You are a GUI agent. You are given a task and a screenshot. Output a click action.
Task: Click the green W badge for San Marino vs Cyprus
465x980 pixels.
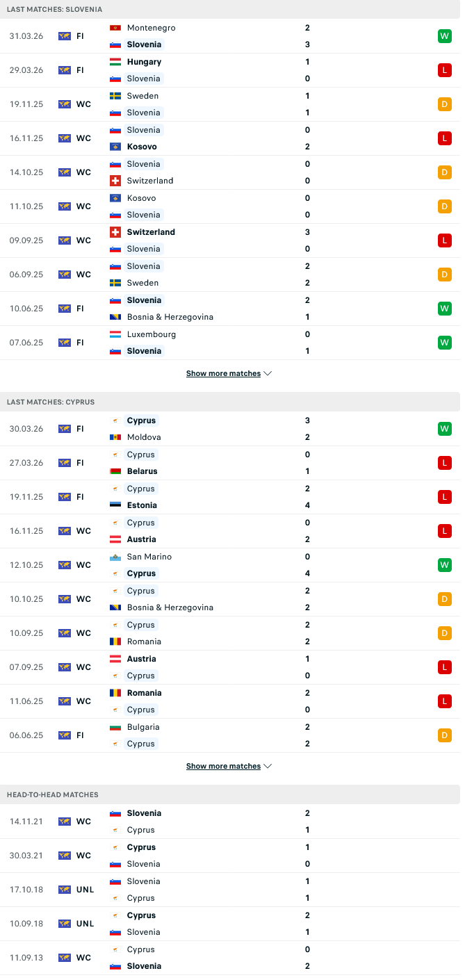445,565
